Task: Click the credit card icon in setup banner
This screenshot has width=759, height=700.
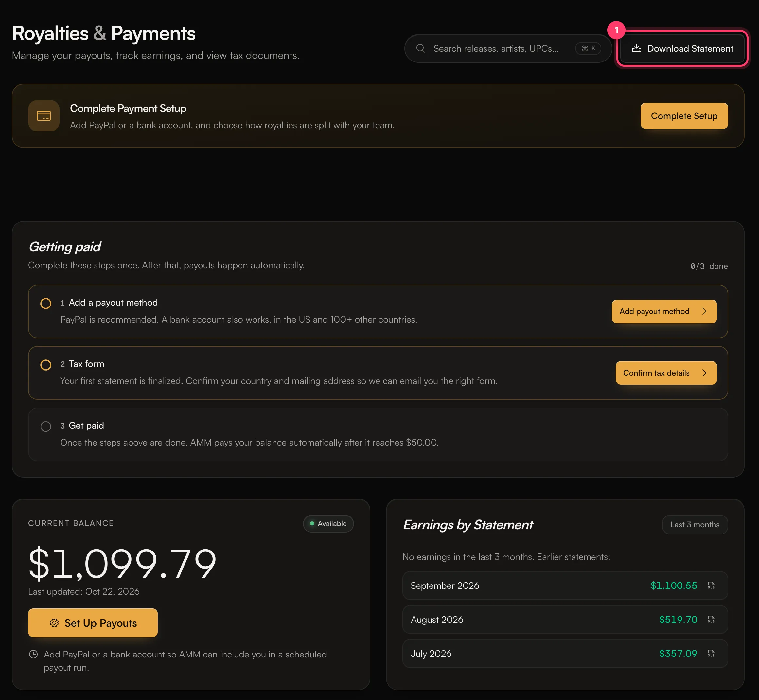Action: pyautogui.click(x=44, y=116)
